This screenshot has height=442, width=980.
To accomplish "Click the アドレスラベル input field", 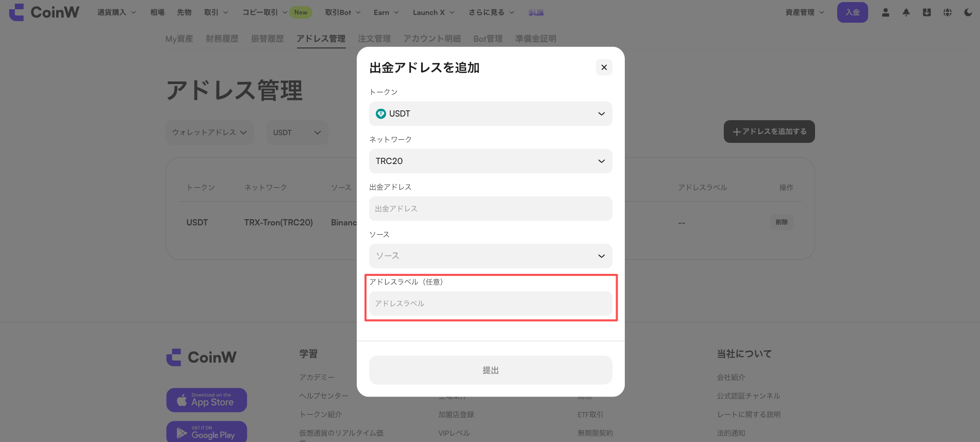I will tap(490, 303).
